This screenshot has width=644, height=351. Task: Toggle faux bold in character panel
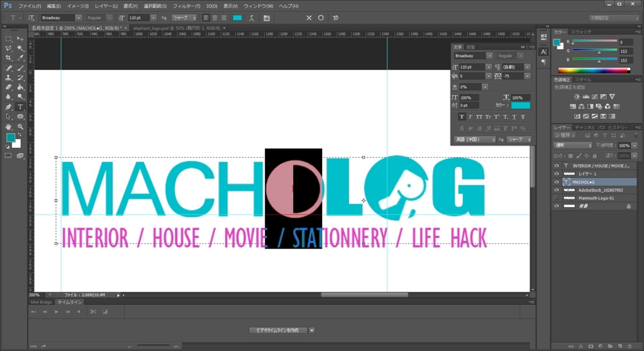[462, 117]
